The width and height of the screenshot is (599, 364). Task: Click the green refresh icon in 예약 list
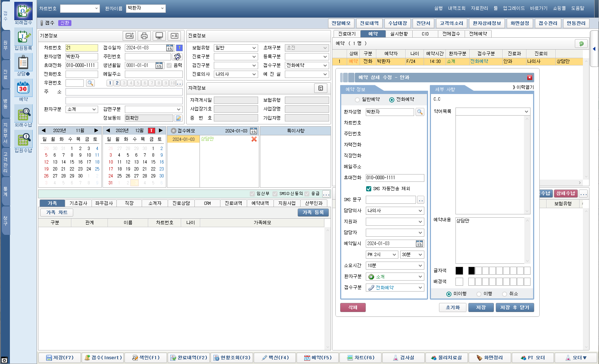[581, 44]
